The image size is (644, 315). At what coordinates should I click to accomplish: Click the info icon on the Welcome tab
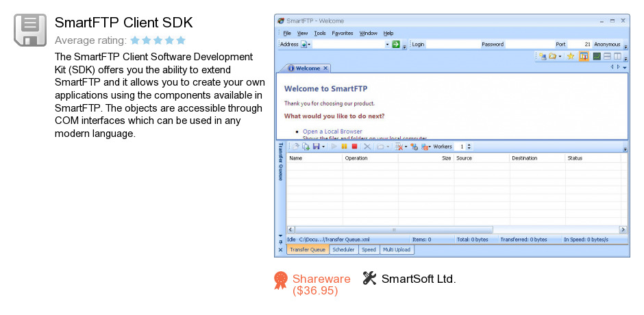(291, 68)
